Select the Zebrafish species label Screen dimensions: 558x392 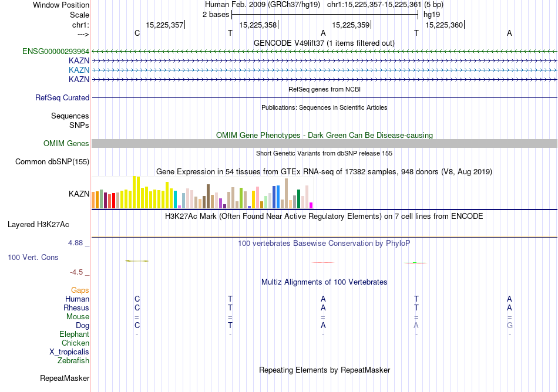(x=73, y=360)
